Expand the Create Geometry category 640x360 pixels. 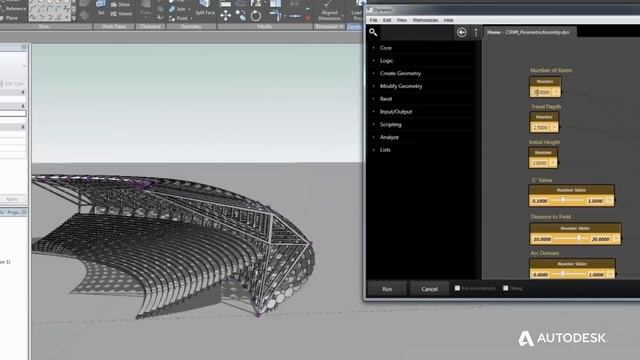pos(400,73)
